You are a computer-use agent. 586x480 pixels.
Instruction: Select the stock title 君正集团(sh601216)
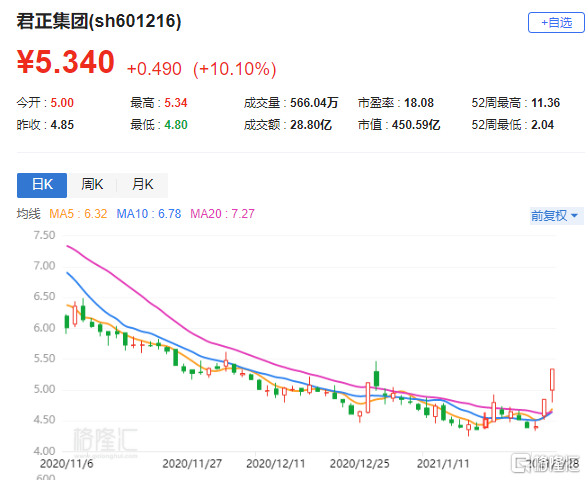pyautogui.click(x=99, y=21)
